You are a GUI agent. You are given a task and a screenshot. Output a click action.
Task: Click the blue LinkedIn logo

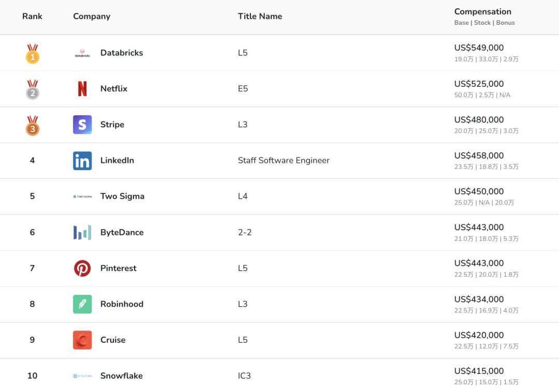pyautogui.click(x=82, y=161)
